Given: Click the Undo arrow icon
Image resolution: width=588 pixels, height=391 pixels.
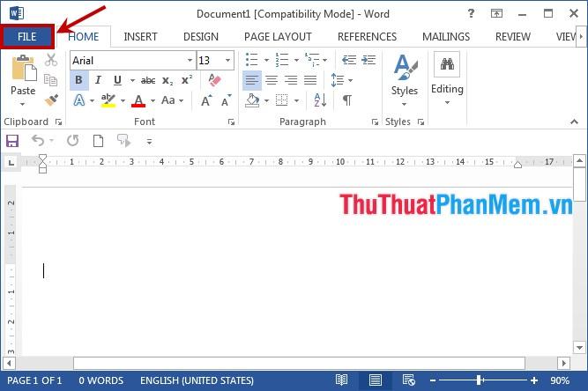Looking at the screenshot, I should click(x=38, y=140).
